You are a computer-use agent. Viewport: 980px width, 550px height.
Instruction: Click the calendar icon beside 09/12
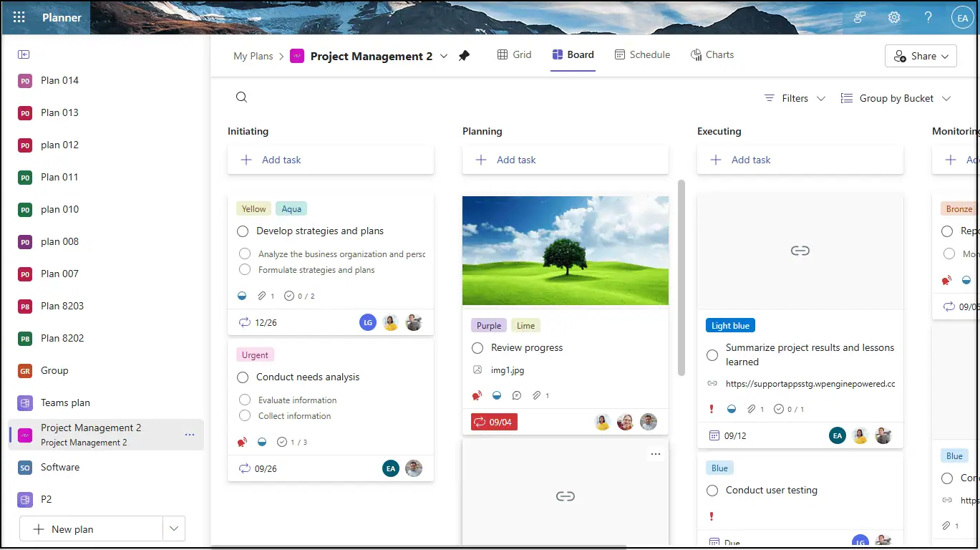[x=714, y=435]
